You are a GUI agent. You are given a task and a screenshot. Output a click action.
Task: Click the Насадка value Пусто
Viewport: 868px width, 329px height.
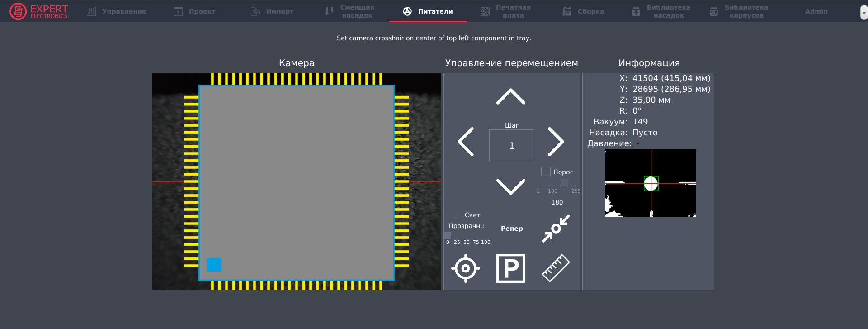645,133
